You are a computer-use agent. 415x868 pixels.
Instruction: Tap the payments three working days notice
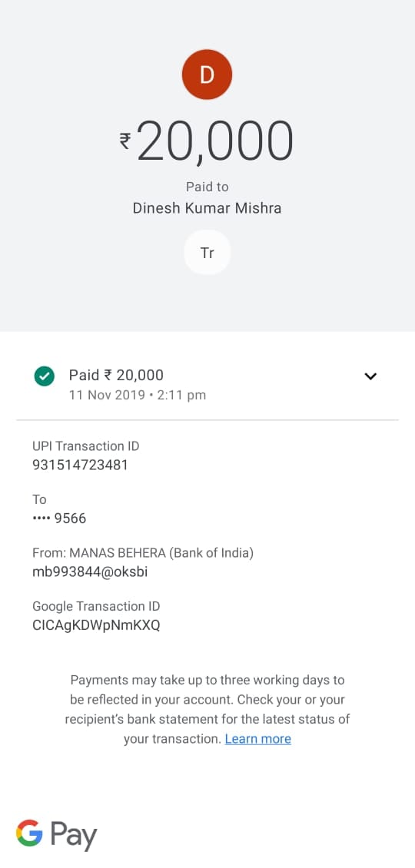[x=207, y=709]
